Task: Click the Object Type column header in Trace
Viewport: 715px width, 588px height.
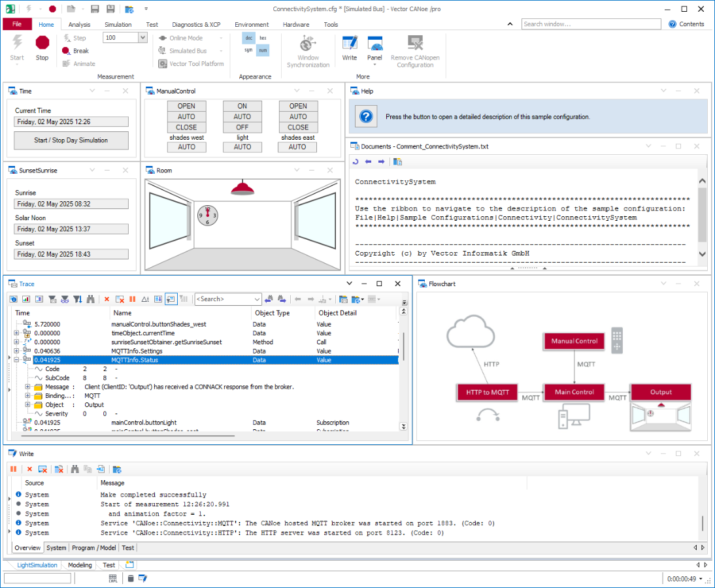Action: (x=273, y=313)
